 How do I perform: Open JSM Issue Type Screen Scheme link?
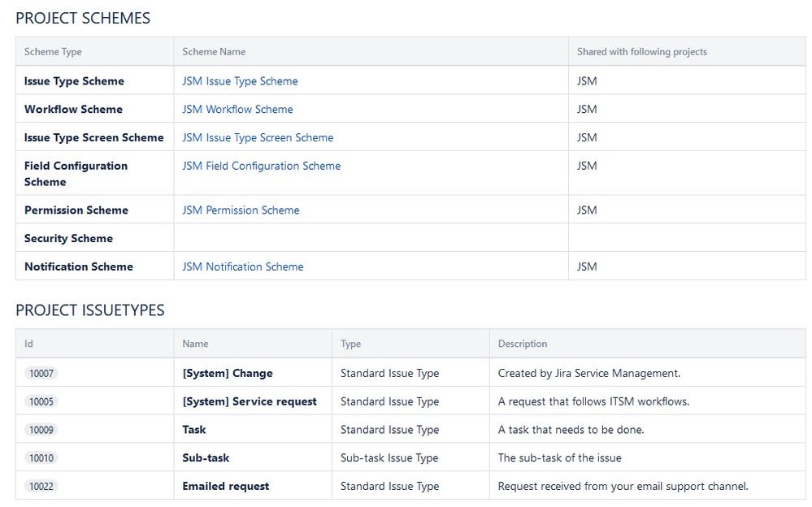click(258, 138)
